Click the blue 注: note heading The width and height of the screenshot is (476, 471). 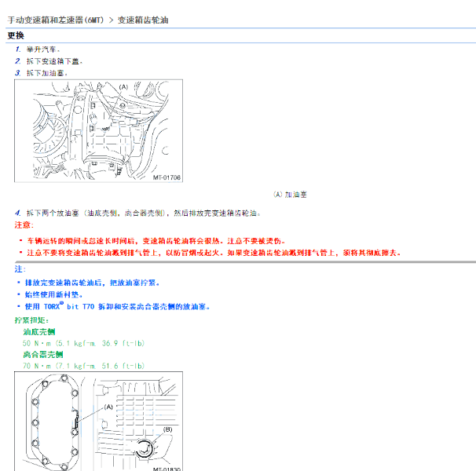click(x=20, y=269)
